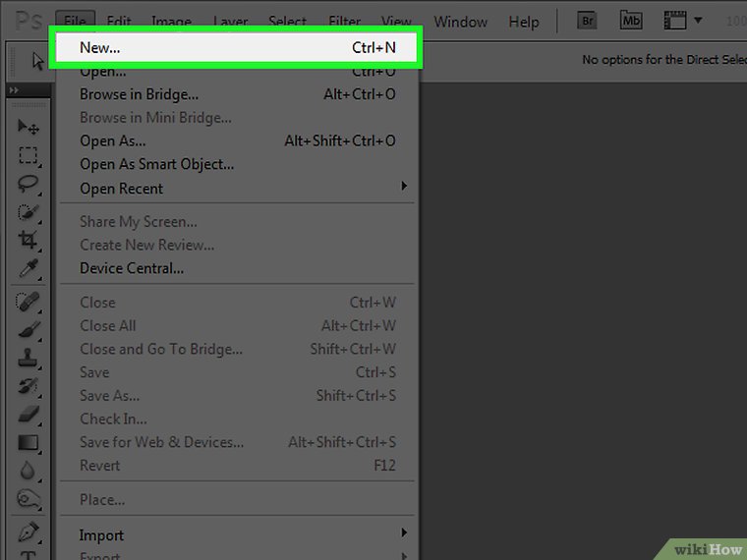747x560 pixels.
Task: Activate the Crop tool
Action: click(28, 241)
